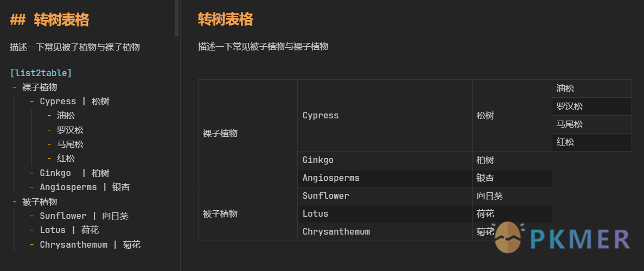The width and height of the screenshot is (644, 271).
Task: Click the 转树表格 title in preview pane
Action: (x=226, y=20)
